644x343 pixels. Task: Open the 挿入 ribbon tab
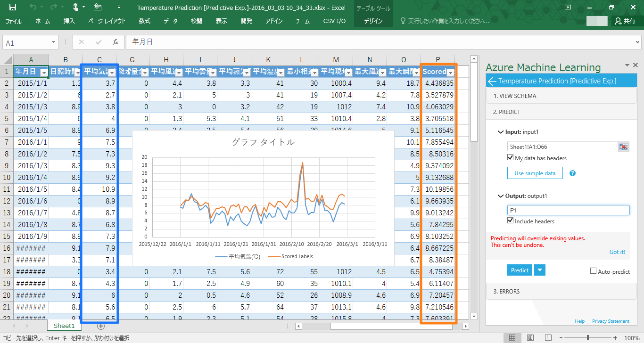69,21
